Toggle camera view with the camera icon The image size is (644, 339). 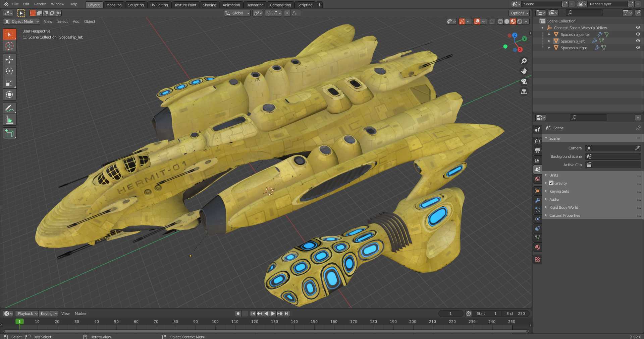click(x=524, y=81)
